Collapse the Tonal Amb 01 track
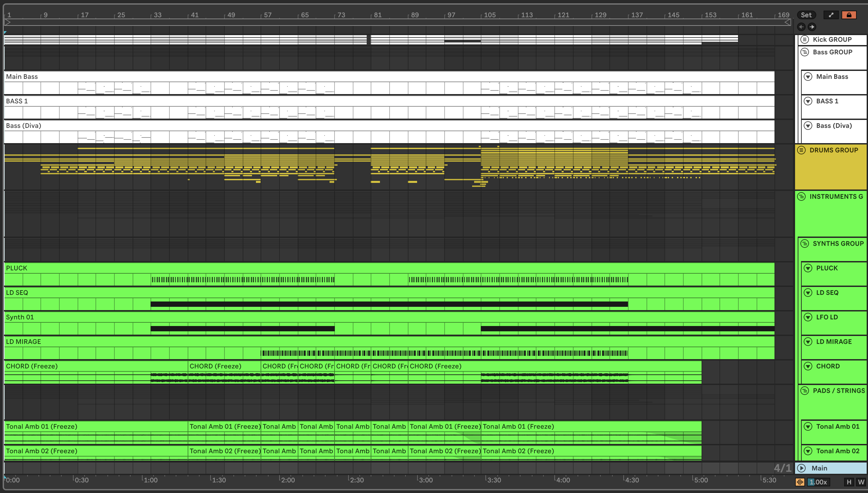The width and height of the screenshot is (868, 493). pyautogui.click(x=808, y=426)
